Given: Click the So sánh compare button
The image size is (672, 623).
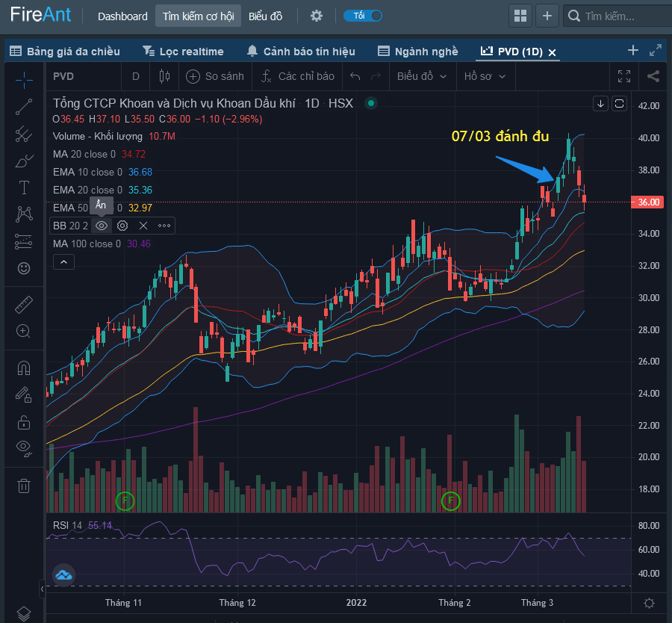Looking at the screenshot, I should point(215,76).
